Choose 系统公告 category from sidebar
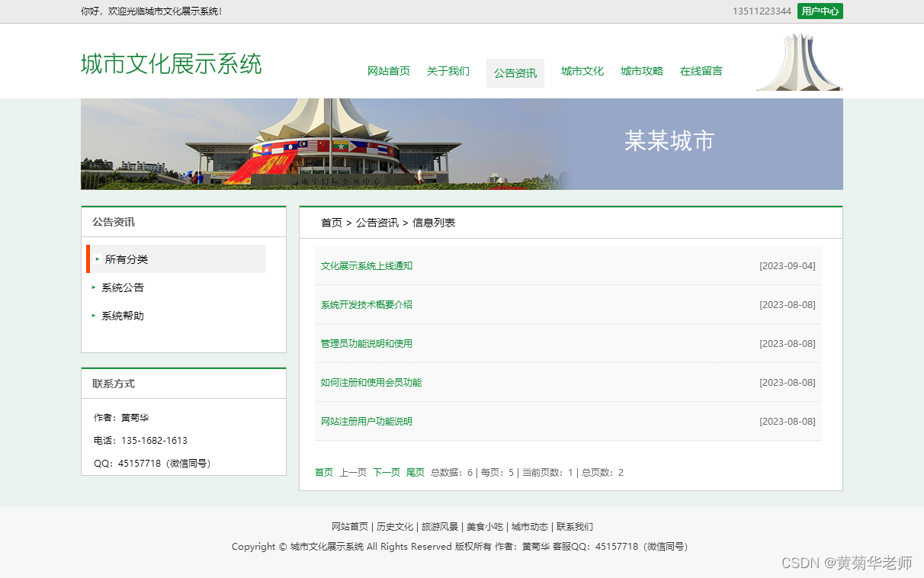This screenshot has height=578, width=924. [122, 287]
